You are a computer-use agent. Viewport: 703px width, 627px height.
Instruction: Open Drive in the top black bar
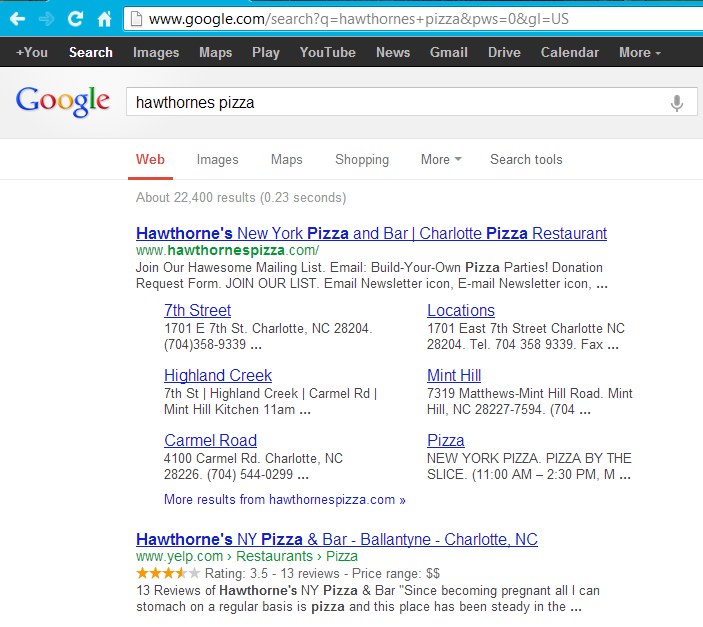coord(504,52)
